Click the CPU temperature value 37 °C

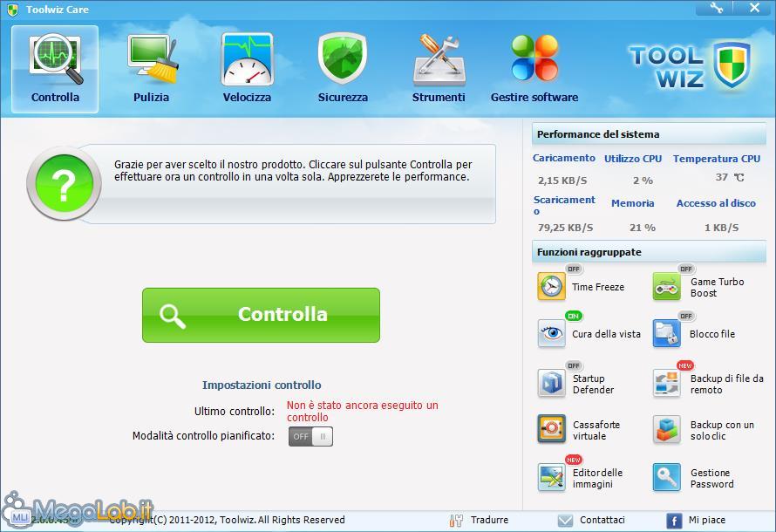730,177
